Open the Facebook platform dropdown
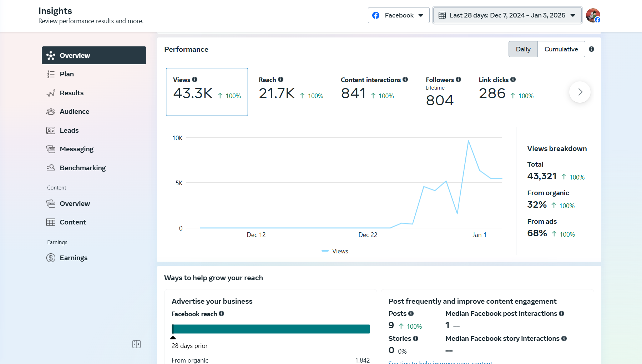 398,15
